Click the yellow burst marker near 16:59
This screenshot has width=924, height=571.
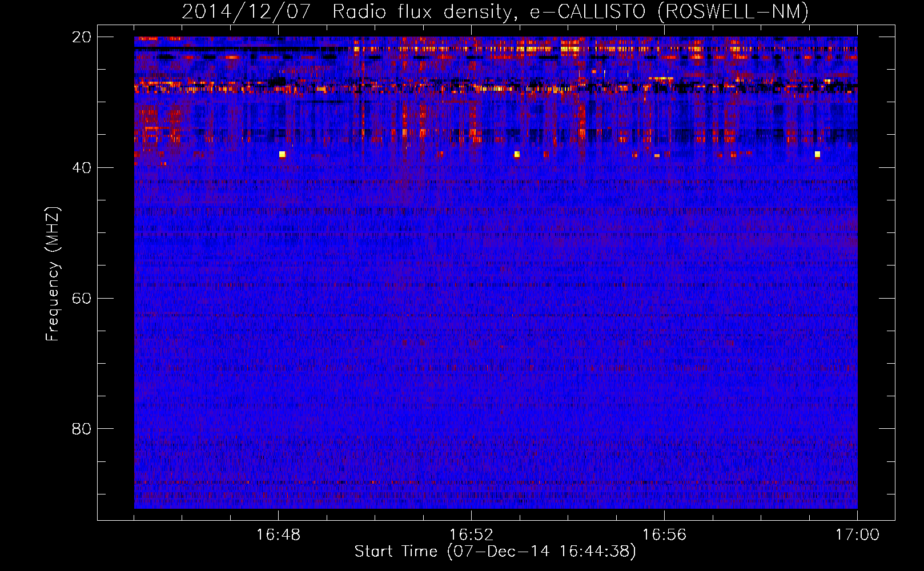coord(817,154)
